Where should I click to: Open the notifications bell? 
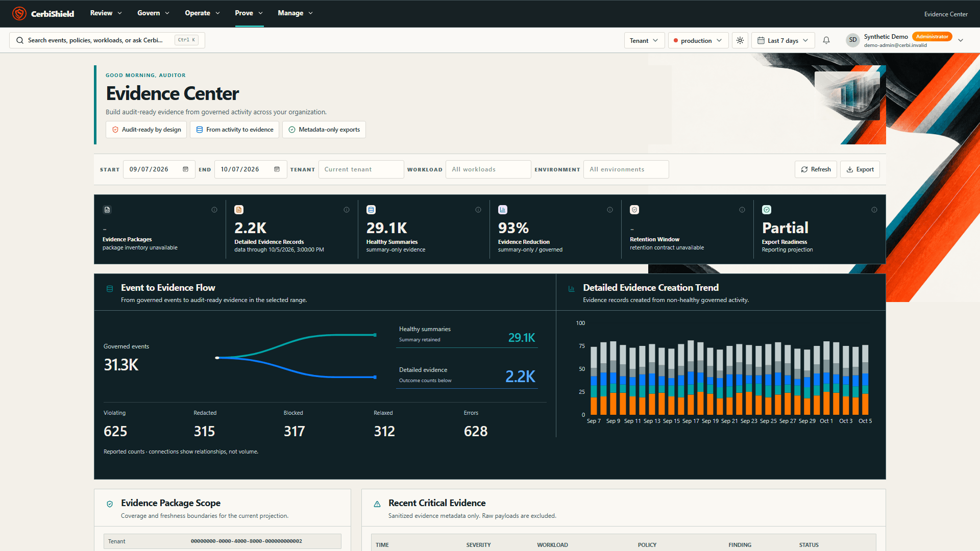pyautogui.click(x=826, y=40)
